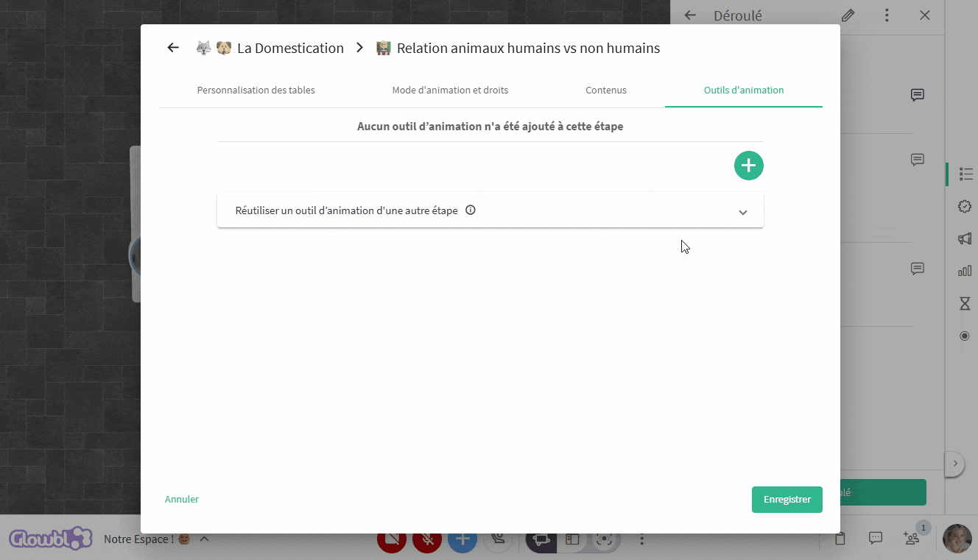Screen dimensions: 978x560
Task: Click the info icon next to Réutiliser un outil
Action: [x=471, y=210]
